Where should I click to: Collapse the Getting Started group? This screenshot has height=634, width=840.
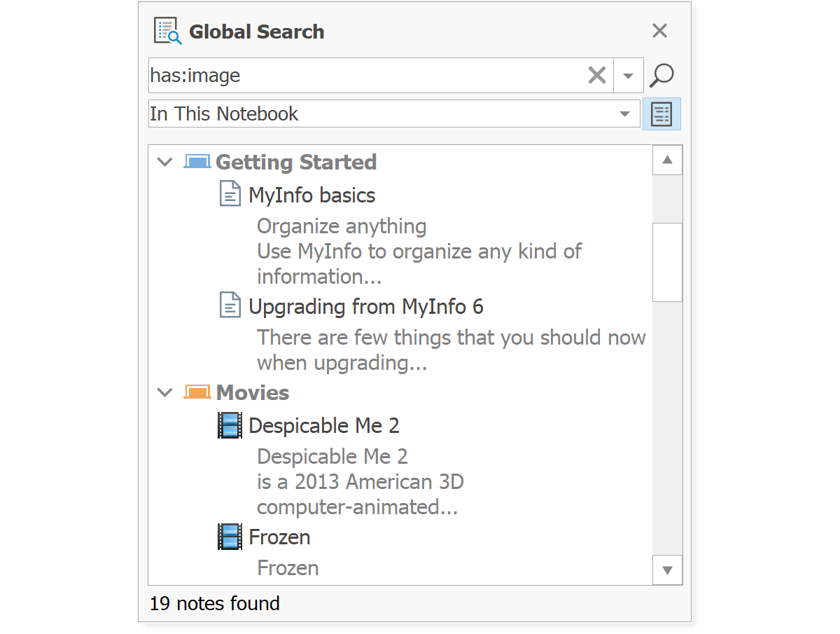(165, 162)
